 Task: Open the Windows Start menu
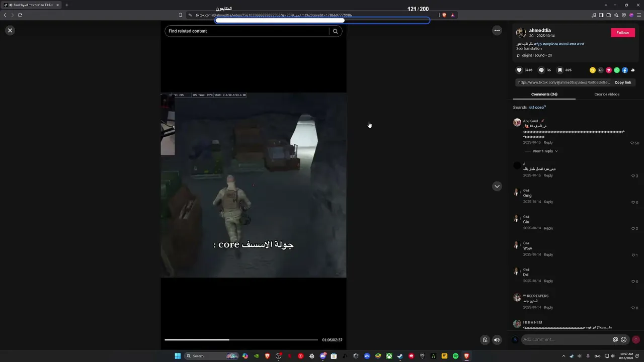tap(178, 356)
